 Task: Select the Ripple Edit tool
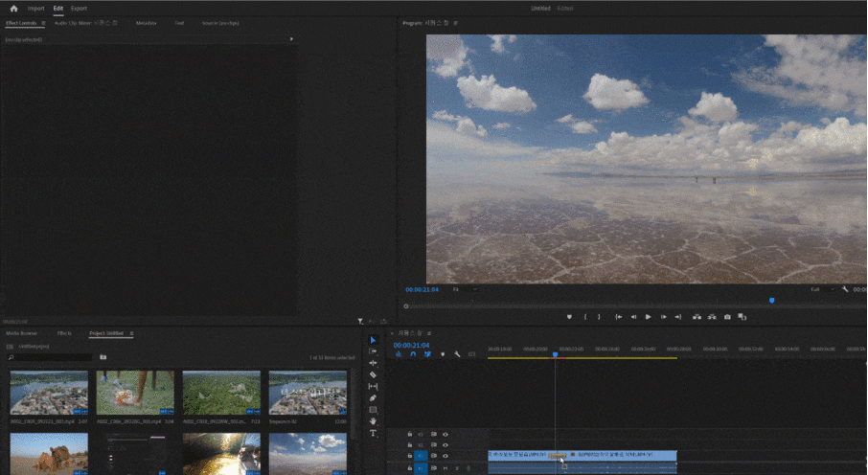click(373, 363)
